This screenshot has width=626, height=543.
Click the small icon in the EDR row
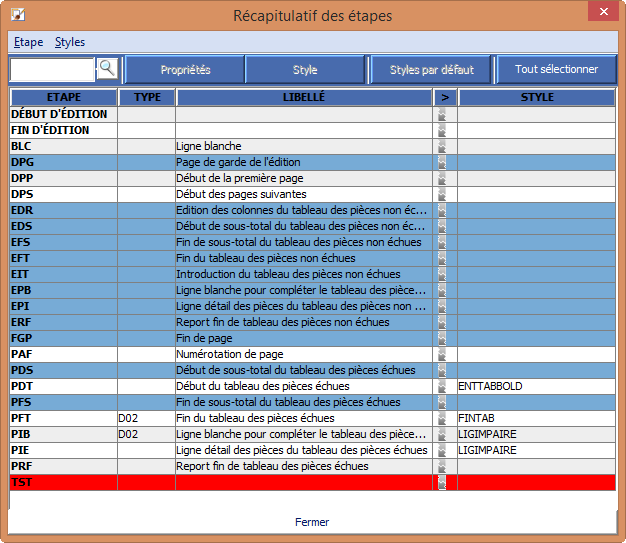coord(441,210)
